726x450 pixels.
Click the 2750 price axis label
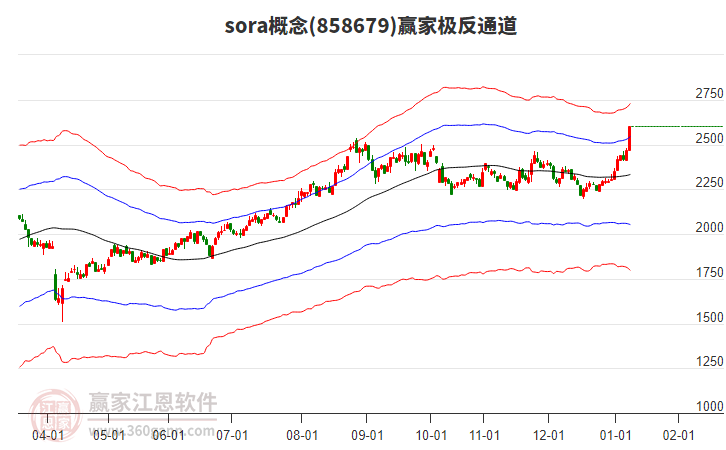tap(709, 94)
